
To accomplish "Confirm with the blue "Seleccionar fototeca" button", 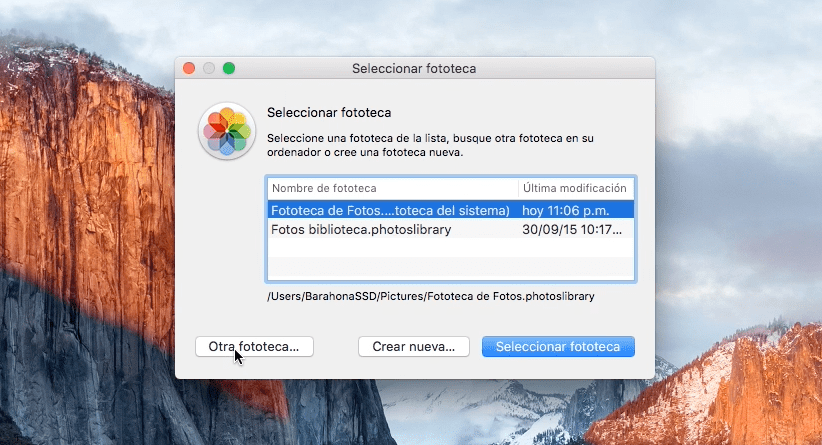I will pyautogui.click(x=557, y=346).
